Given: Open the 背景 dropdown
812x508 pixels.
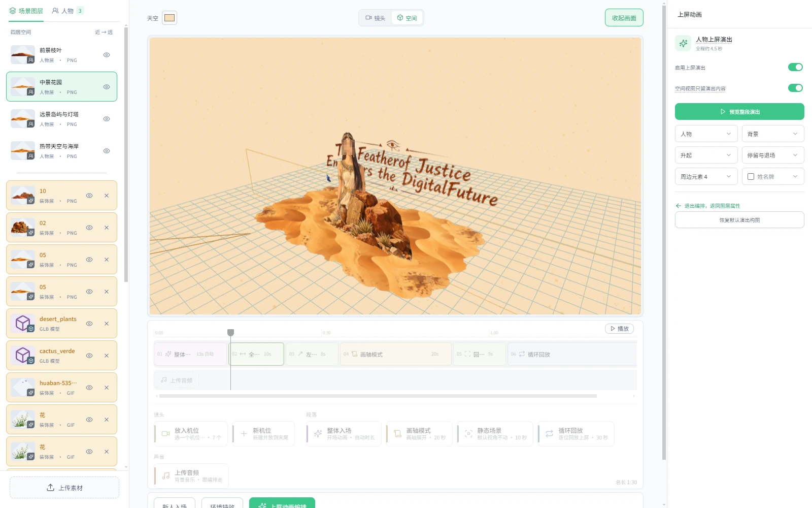Looking at the screenshot, I should point(773,134).
